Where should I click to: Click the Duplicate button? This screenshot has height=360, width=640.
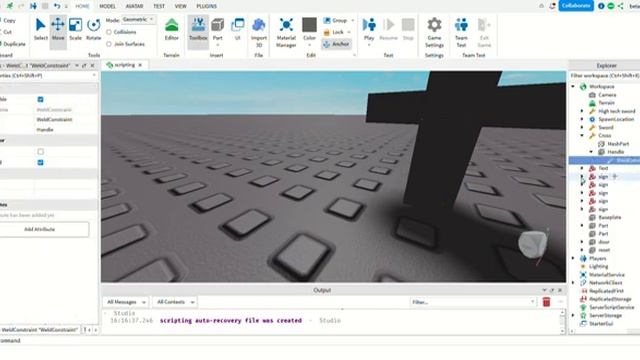14,44
